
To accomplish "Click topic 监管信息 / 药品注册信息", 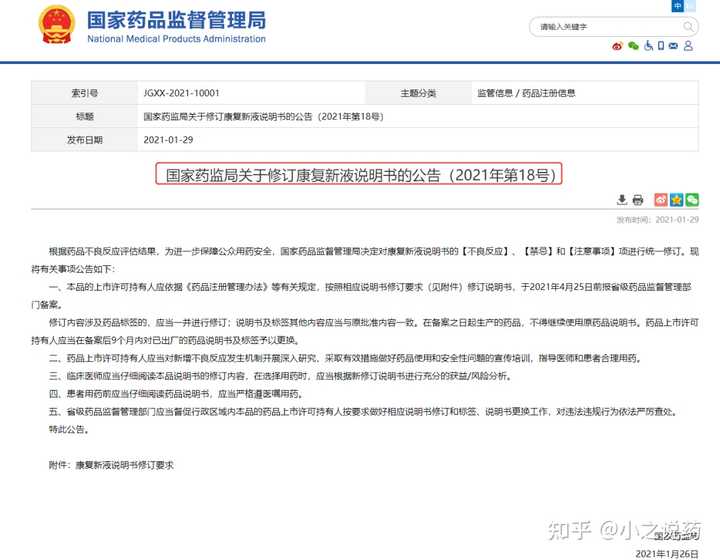I will point(526,93).
